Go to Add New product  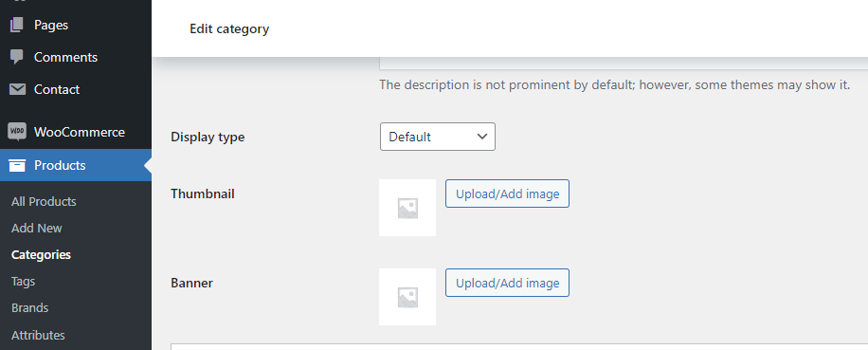37,229
